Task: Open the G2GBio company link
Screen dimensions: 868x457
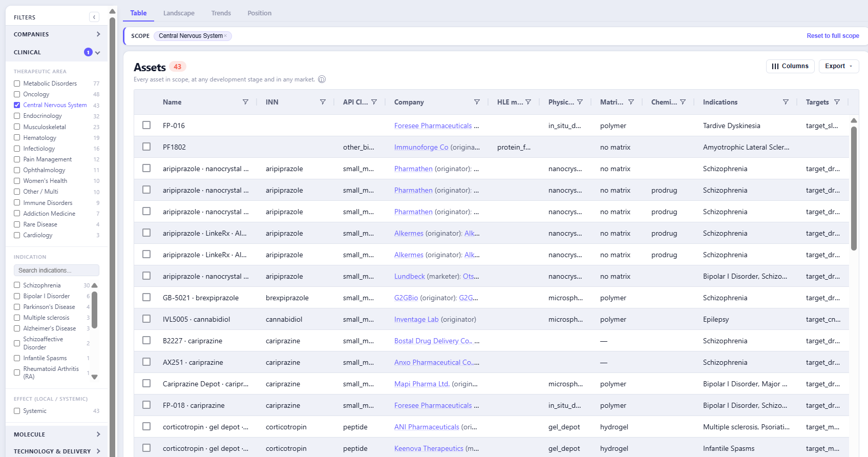Action: 406,298
